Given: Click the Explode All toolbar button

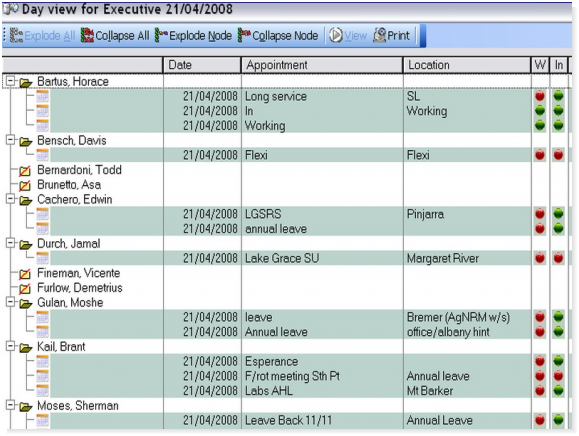Looking at the screenshot, I should 42,35.
